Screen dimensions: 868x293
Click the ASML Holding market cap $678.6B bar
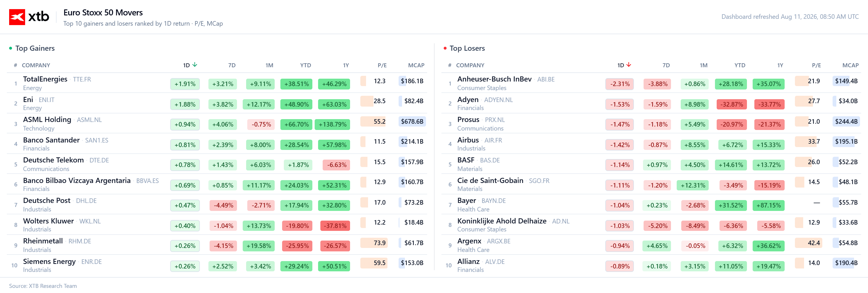[412, 121]
